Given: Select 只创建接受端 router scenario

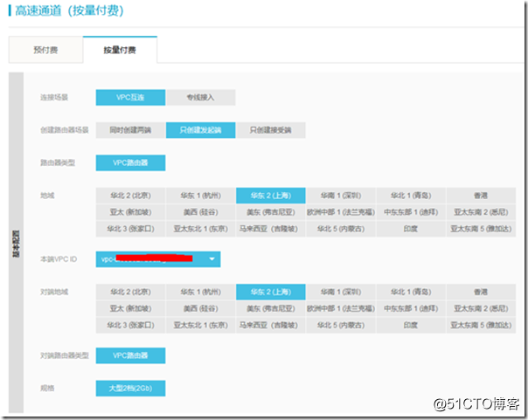Looking at the screenshot, I should [x=271, y=130].
